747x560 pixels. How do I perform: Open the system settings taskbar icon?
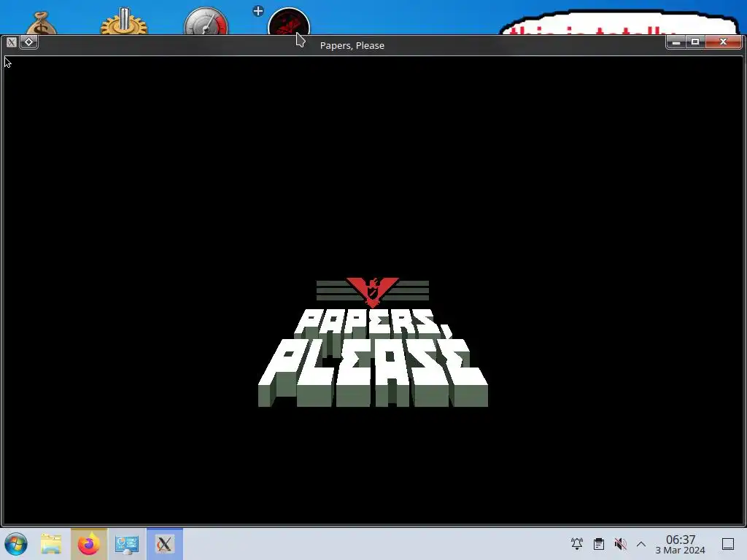click(x=127, y=544)
